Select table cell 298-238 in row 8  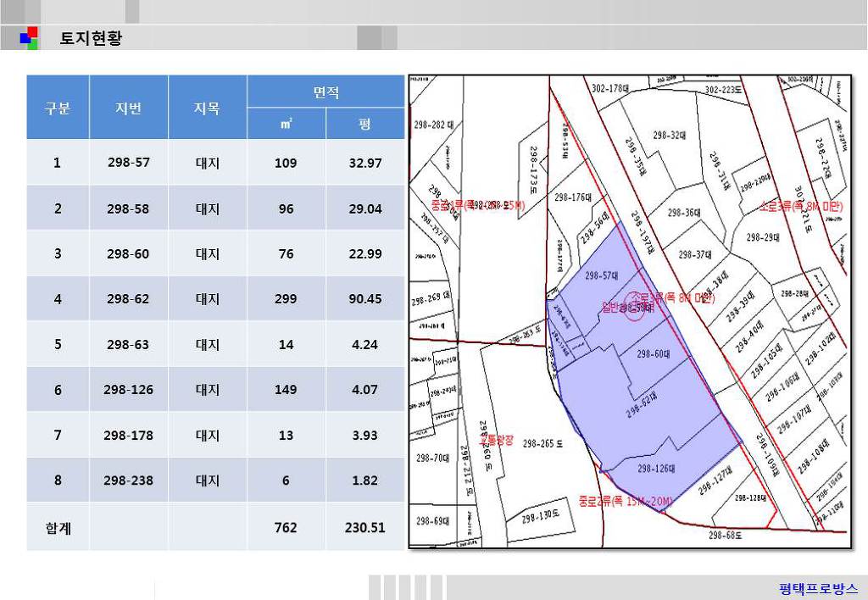coord(129,481)
